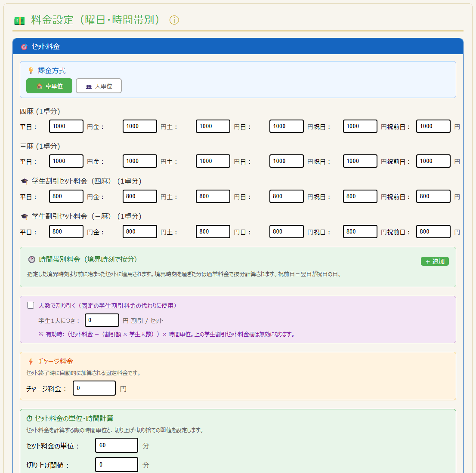Click the info icon beside 料金設定 title

coord(174,20)
